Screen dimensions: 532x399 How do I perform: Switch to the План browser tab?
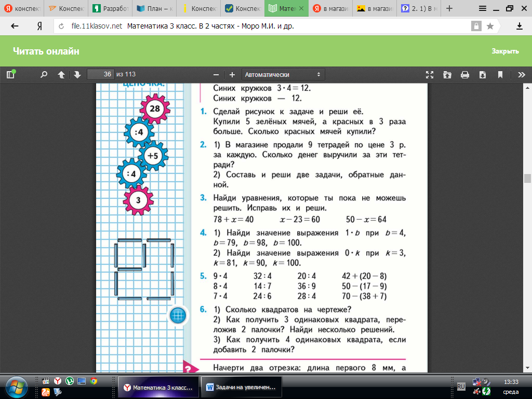click(x=155, y=9)
